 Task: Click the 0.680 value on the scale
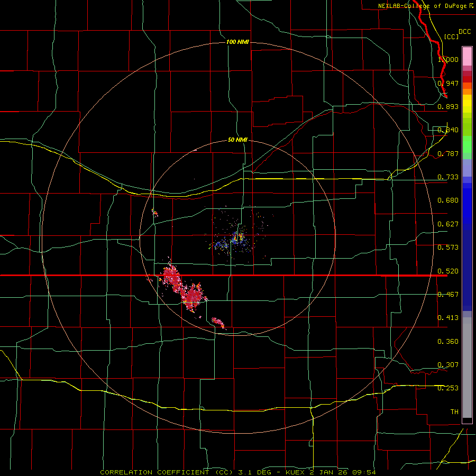448,200
